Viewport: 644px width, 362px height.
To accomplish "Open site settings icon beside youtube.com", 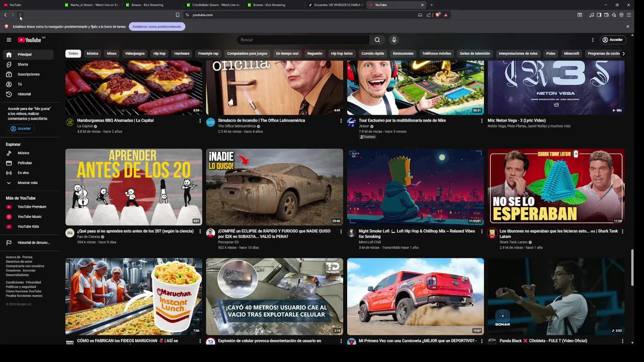I will [x=187, y=15].
